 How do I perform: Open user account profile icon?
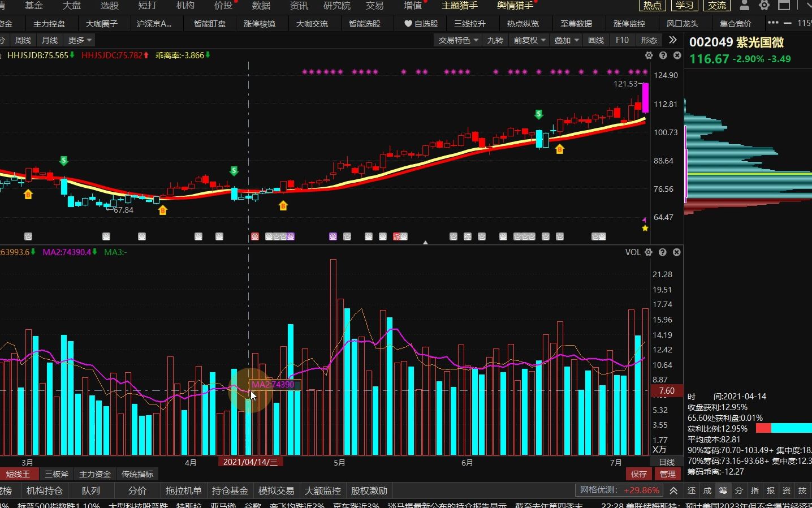coord(745,6)
